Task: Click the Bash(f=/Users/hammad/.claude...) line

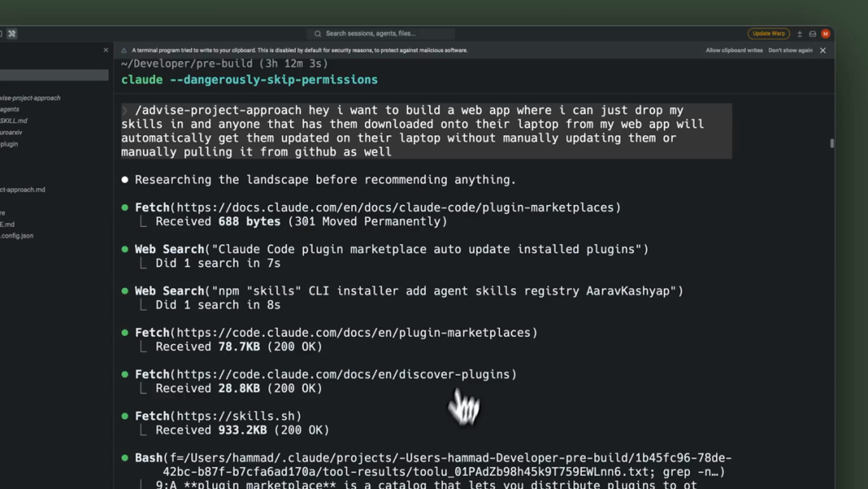Action: 433,465
